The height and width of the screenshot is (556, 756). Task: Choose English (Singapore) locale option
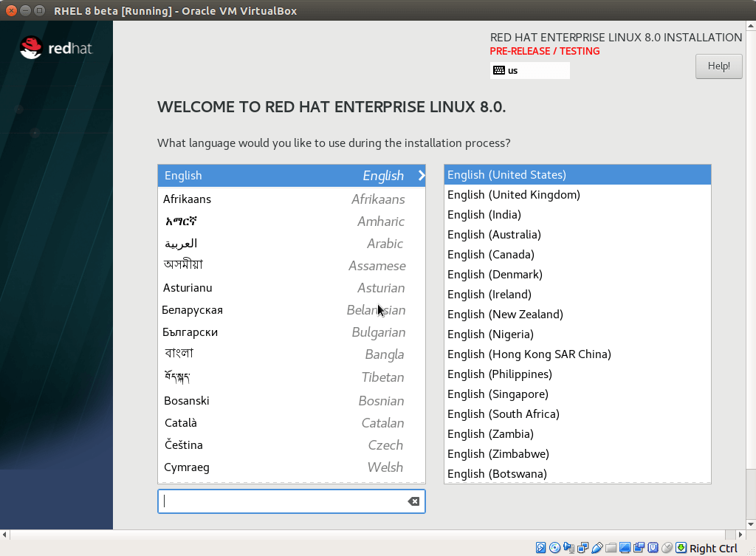(x=498, y=394)
